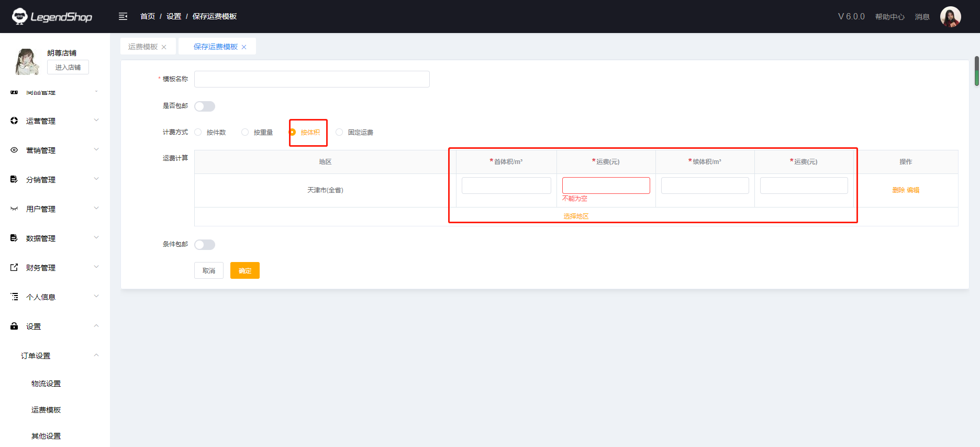Toggle the 是否包邮 switch

click(205, 106)
